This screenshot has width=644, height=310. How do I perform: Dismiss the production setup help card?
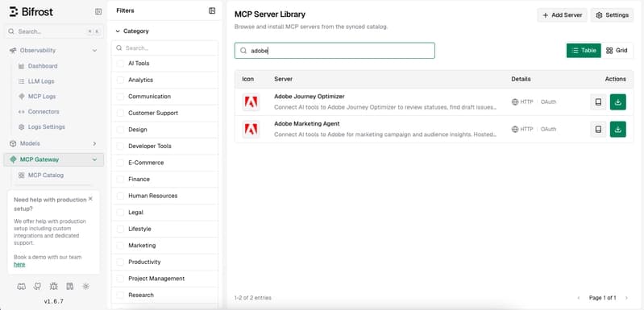90,199
